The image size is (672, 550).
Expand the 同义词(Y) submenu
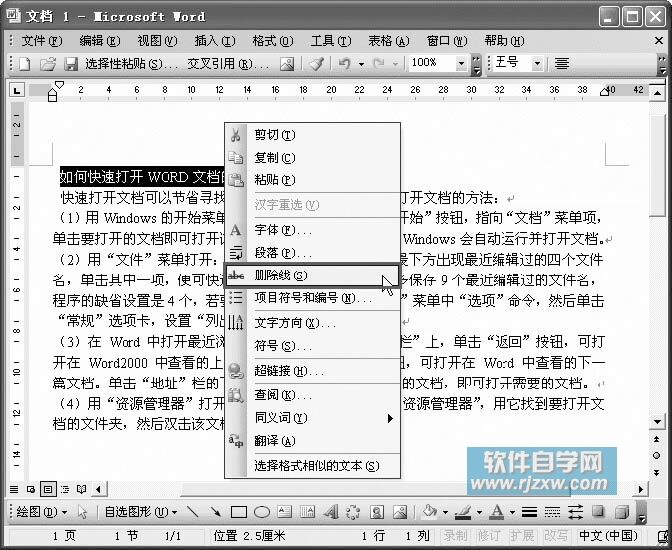coord(313,418)
